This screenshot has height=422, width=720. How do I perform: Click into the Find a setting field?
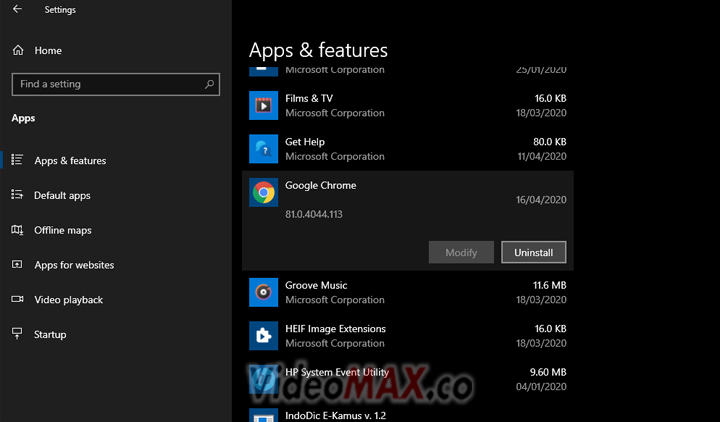click(x=116, y=84)
